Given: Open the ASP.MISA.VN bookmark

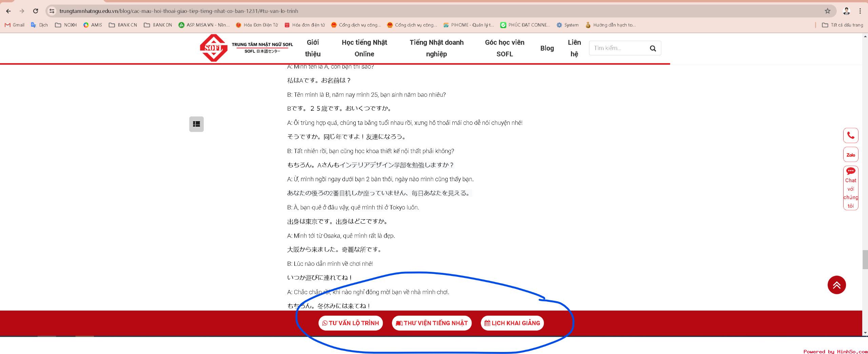Looking at the screenshot, I should pyautogui.click(x=204, y=25).
